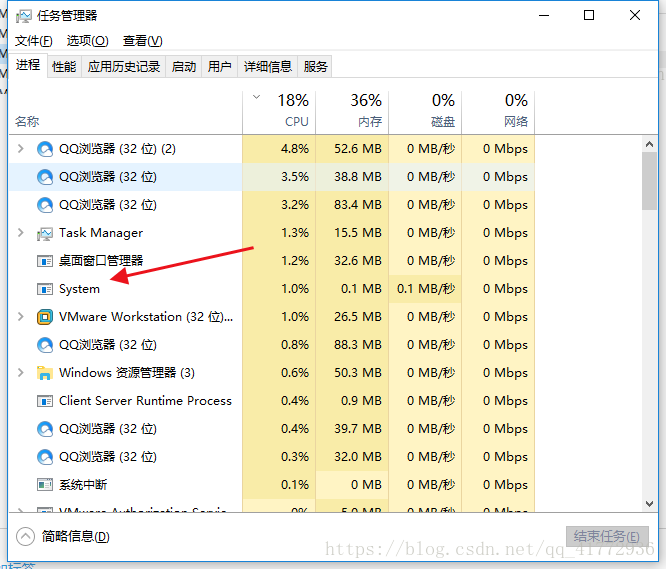Click the 0.1% CPU value
666x569 pixels.
(295, 484)
